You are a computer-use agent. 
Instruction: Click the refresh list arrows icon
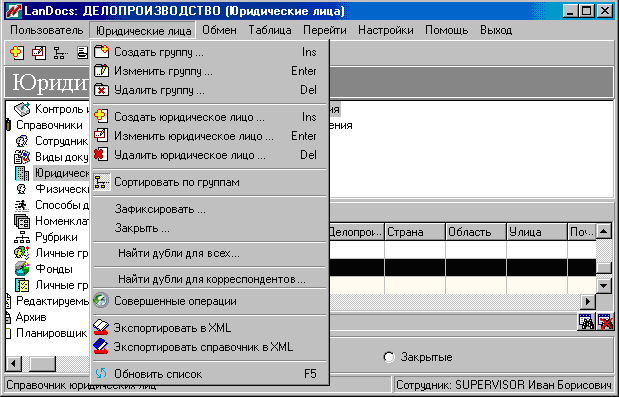click(x=101, y=373)
